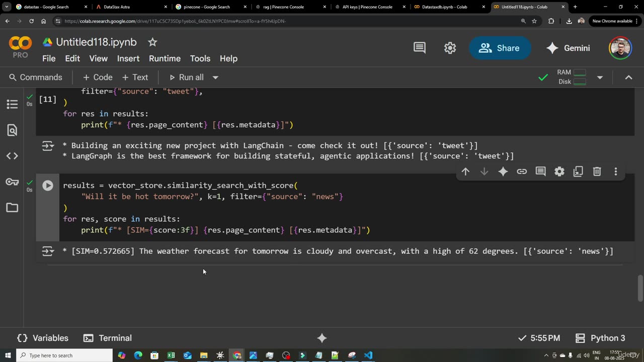Open the table of contents sidebar
The height and width of the screenshot is (362, 644).
tap(12, 104)
